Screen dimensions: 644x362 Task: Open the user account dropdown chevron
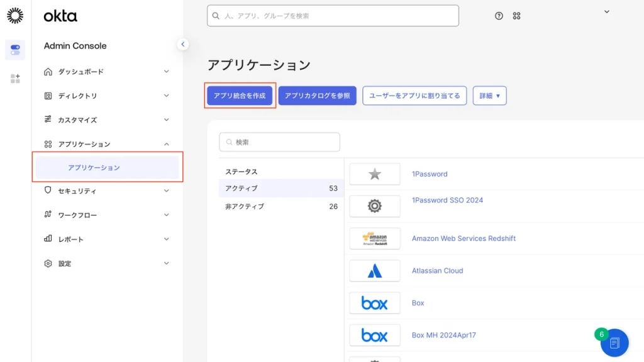click(606, 12)
